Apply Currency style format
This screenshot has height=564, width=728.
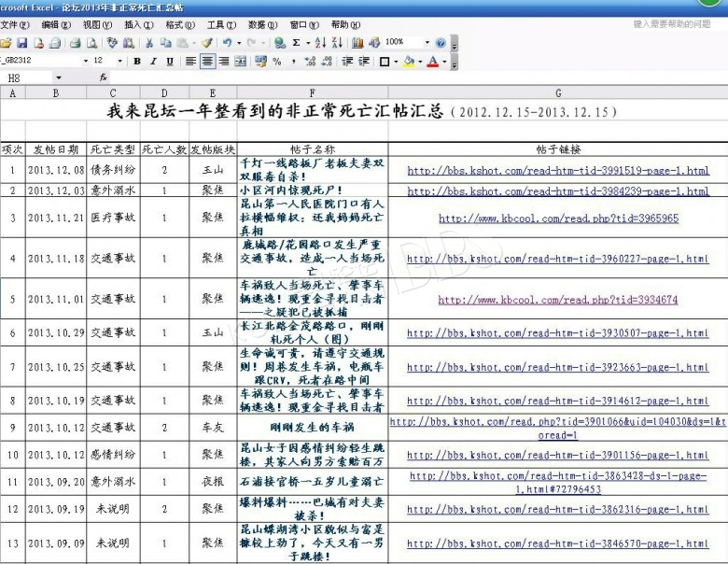tap(261, 62)
